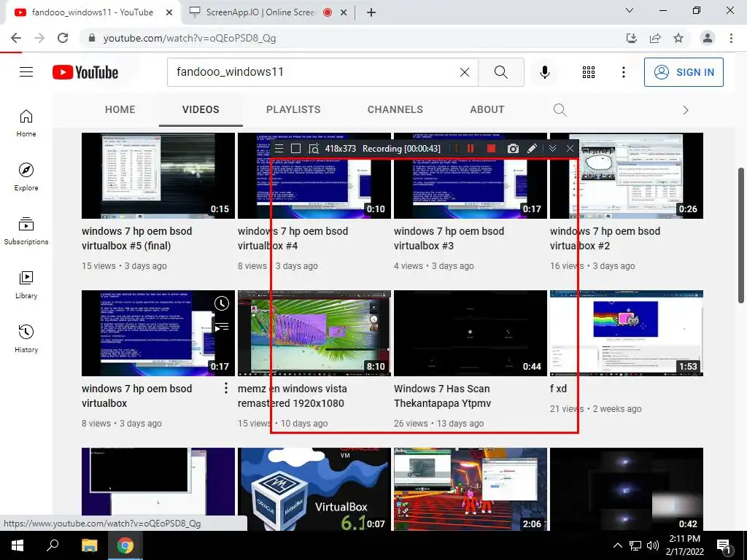Open the ABOUT tab

click(x=487, y=109)
